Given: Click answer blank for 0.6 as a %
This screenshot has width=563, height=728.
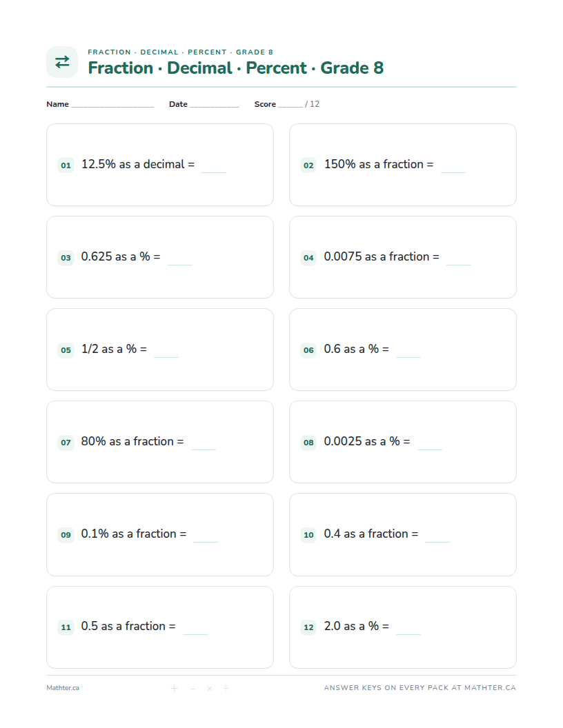Looking at the screenshot, I should click(x=408, y=355).
